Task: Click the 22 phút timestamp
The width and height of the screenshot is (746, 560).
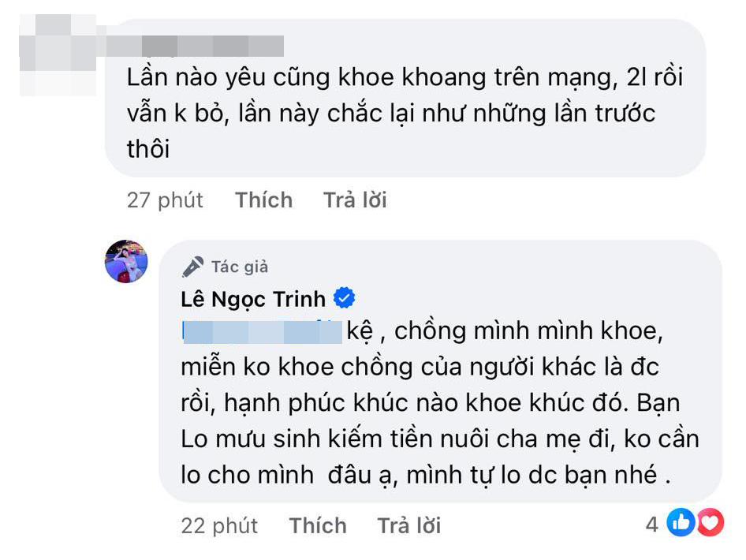Action: coord(219,526)
